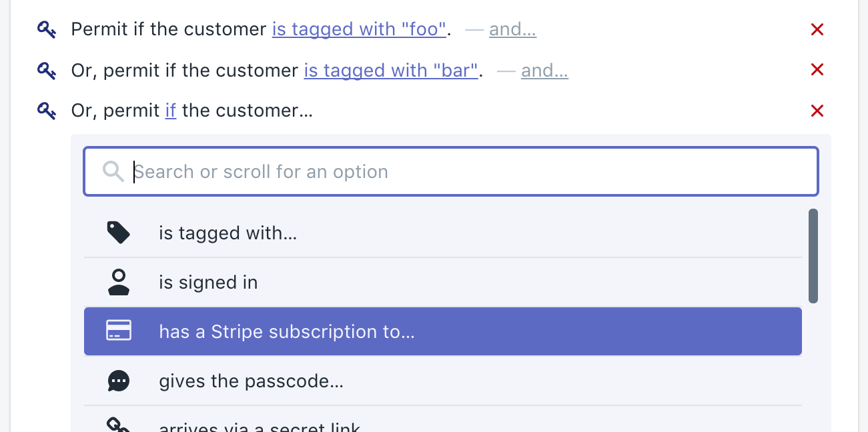The height and width of the screenshot is (432, 868).
Task: Edit the 'is tagged with "foo"' condition
Action: pos(359,30)
